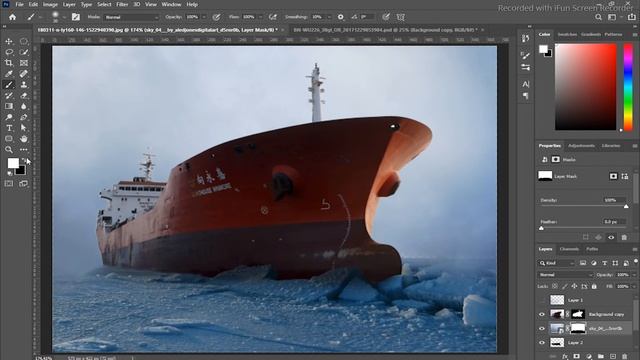Screen dimensions: 640x360
Task: Switch to the second document tab
Action: click(385, 30)
